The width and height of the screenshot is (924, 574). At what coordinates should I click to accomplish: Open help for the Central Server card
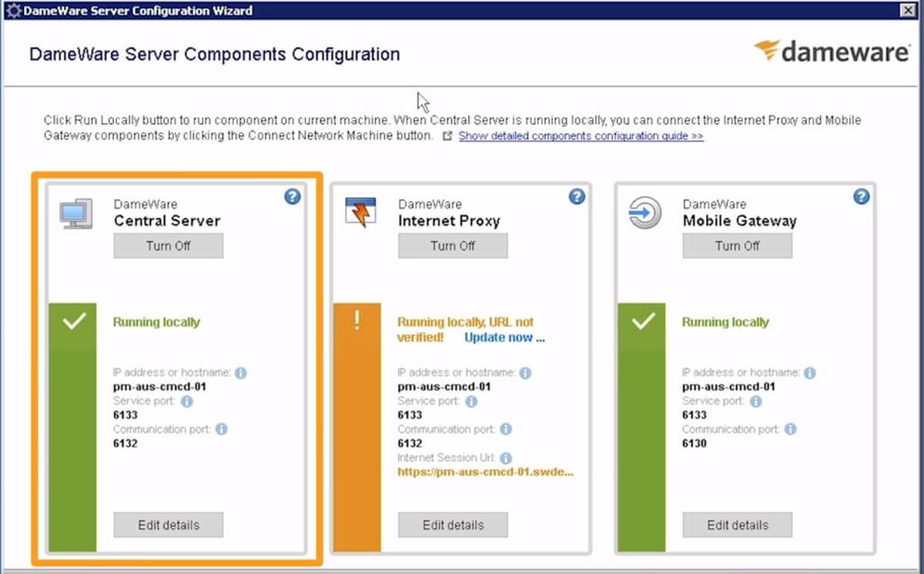(292, 197)
